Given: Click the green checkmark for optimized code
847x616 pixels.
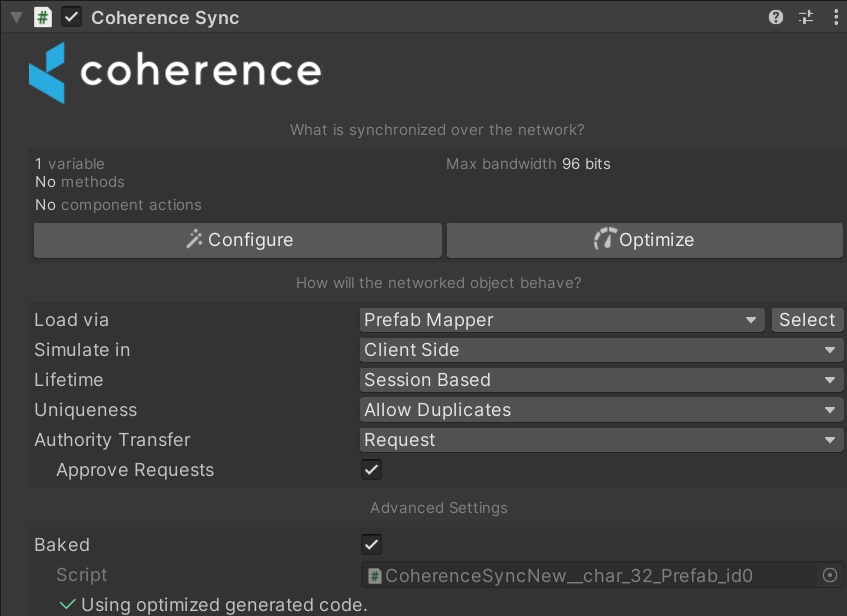Looking at the screenshot, I should 68,604.
